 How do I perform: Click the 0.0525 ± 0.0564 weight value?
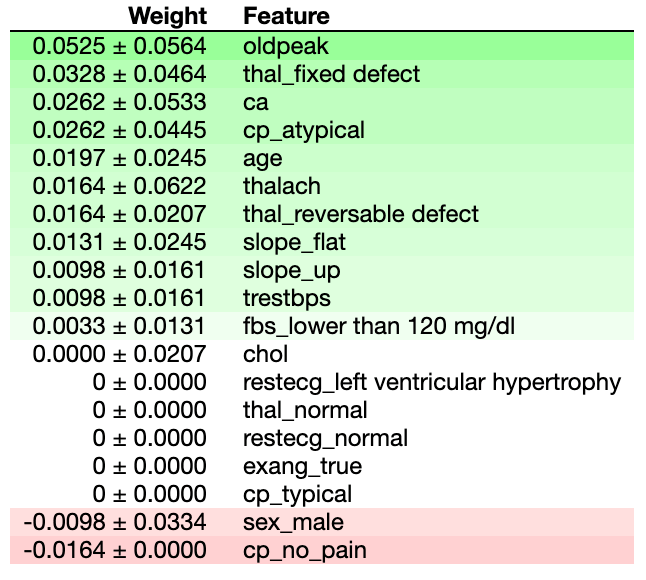point(119,46)
